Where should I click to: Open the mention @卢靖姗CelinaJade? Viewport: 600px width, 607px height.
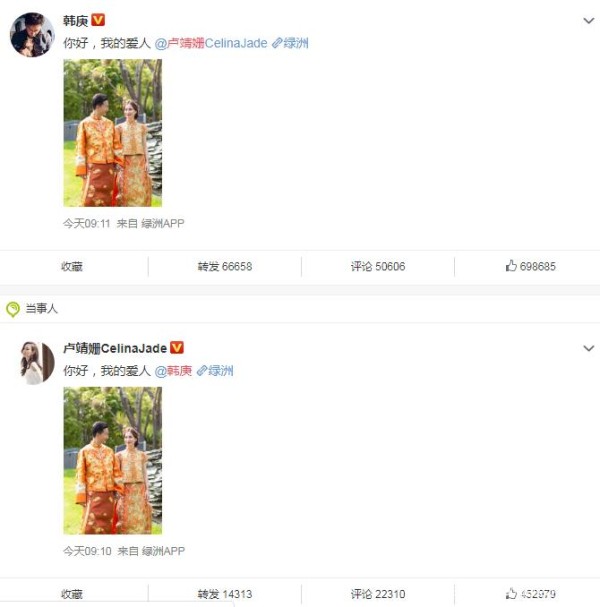pos(211,43)
